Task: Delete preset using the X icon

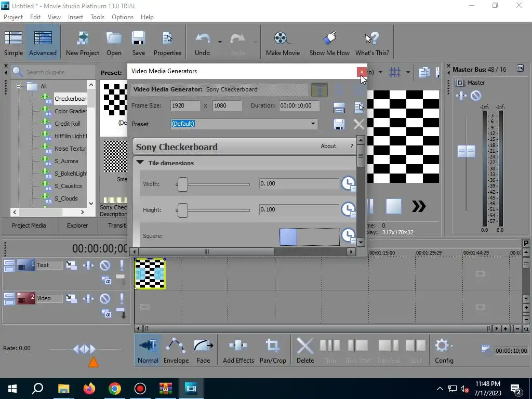Action: [358, 124]
